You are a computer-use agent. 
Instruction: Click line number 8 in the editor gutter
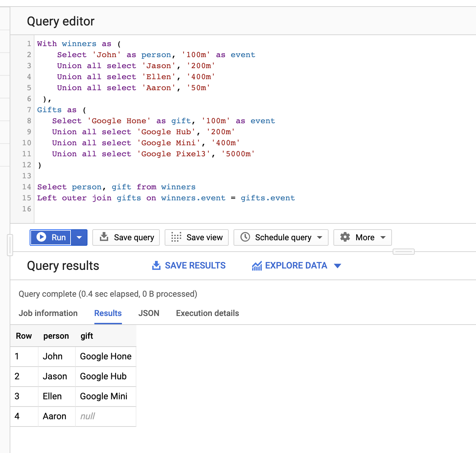click(29, 121)
